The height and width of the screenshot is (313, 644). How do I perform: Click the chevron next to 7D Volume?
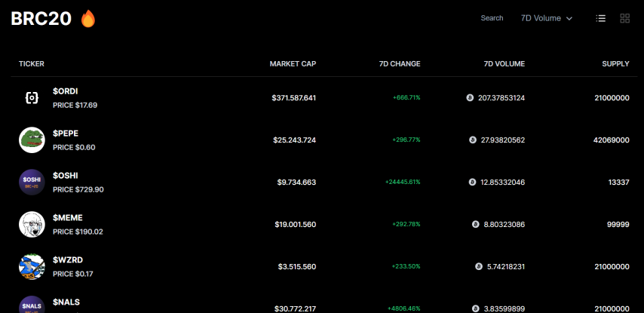click(569, 18)
